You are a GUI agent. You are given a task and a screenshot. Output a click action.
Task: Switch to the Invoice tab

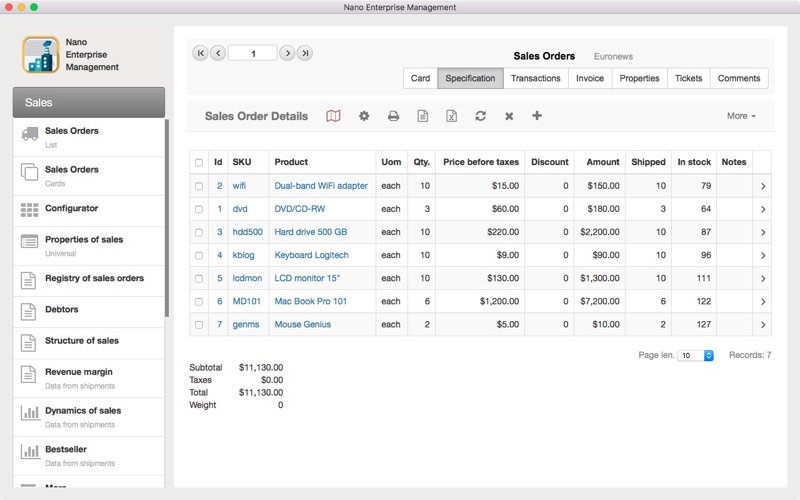click(590, 78)
